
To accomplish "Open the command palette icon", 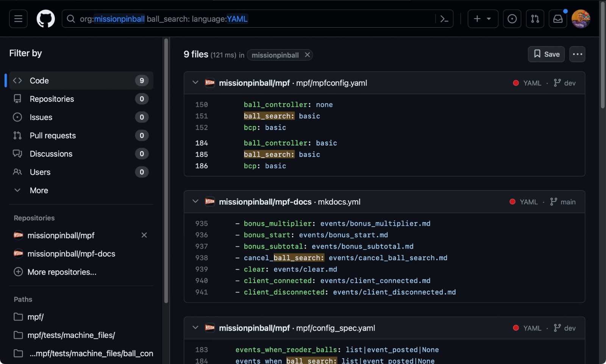I will [x=444, y=19].
